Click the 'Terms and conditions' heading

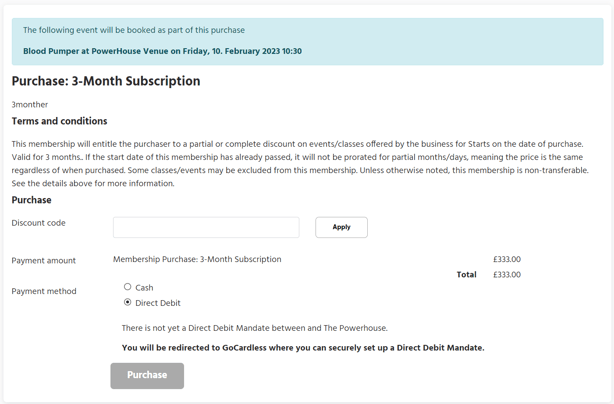(59, 121)
